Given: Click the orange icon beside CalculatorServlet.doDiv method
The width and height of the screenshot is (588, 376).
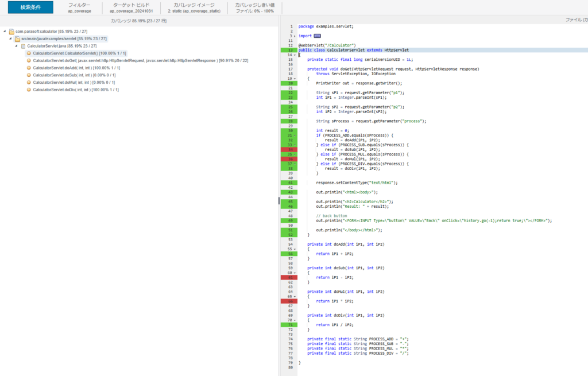Looking at the screenshot, I should tap(29, 90).
